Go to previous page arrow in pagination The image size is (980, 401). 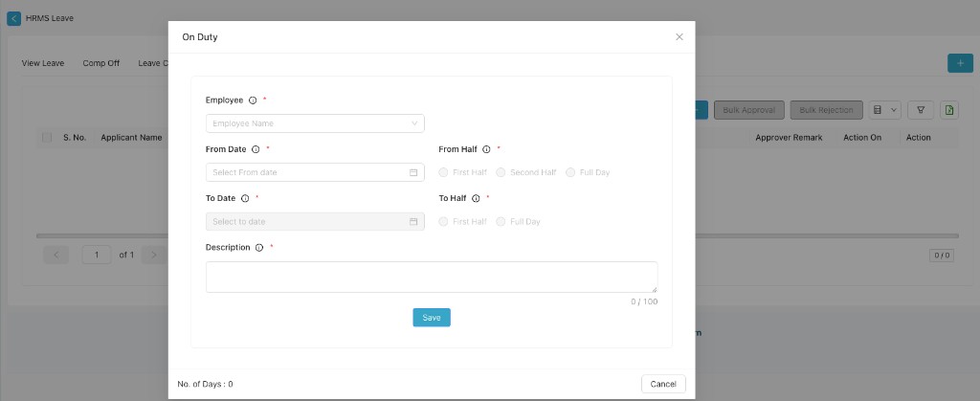[56, 255]
